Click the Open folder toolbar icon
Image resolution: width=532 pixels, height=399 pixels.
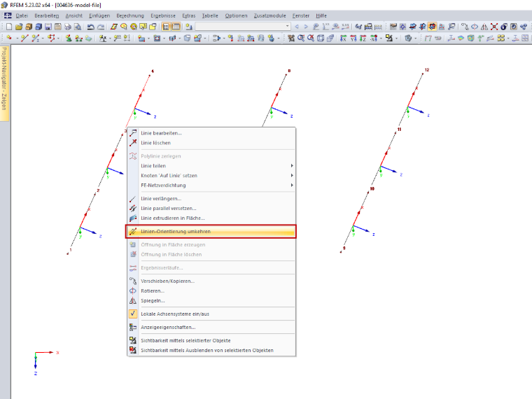pyautogui.click(x=19, y=27)
